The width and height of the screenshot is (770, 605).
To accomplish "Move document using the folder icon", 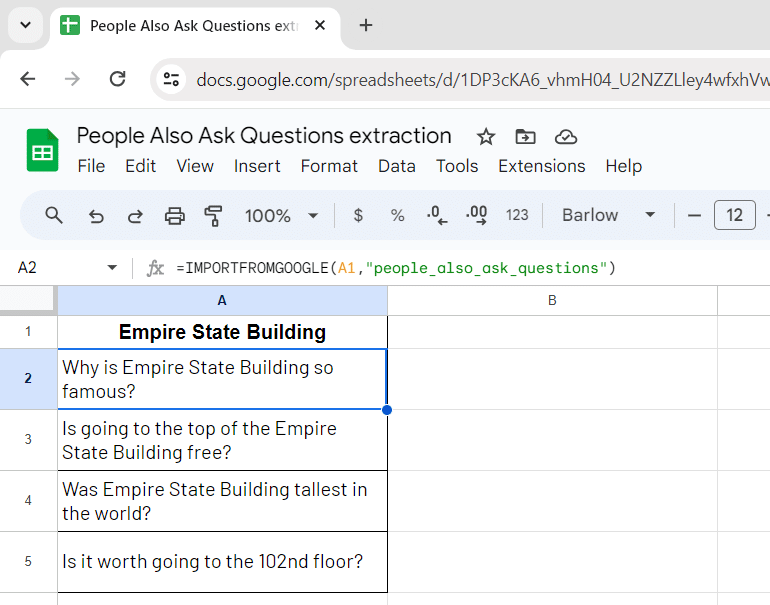I will point(525,137).
